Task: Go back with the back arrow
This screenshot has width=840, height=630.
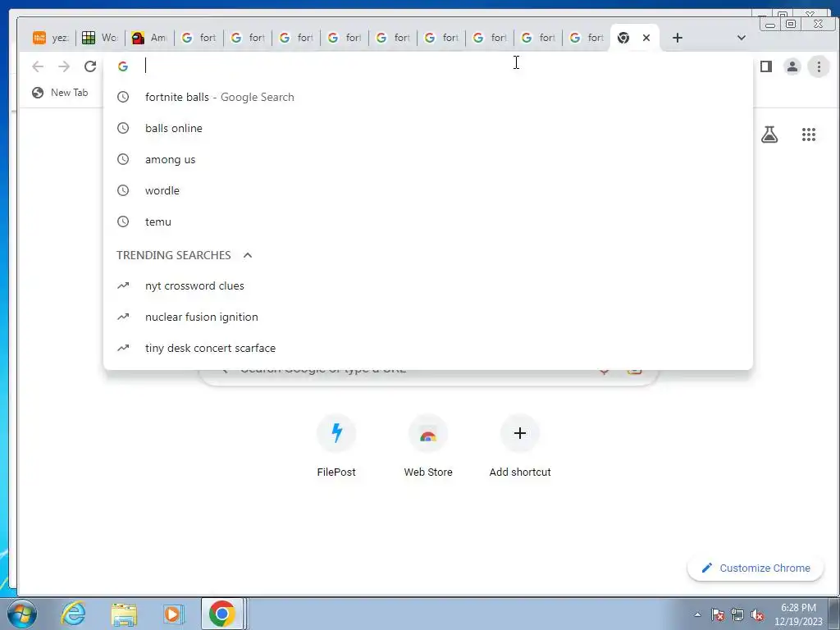Action: (x=38, y=66)
